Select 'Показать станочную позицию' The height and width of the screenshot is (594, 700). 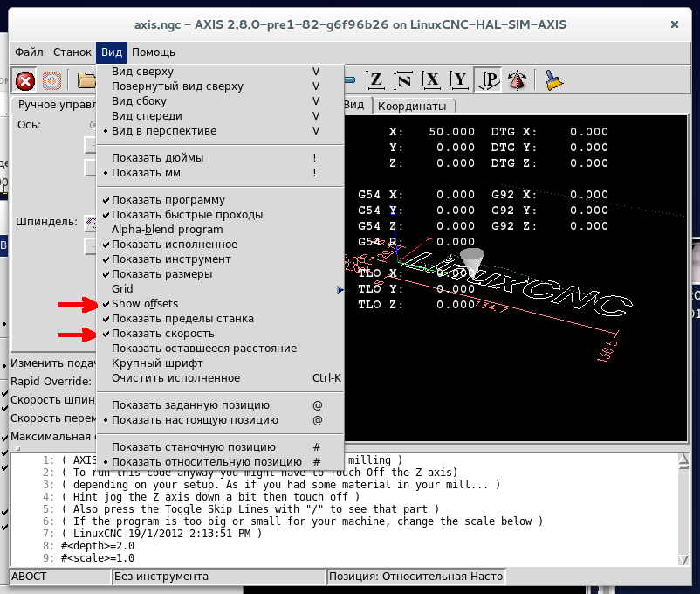(x=220, y=447)
